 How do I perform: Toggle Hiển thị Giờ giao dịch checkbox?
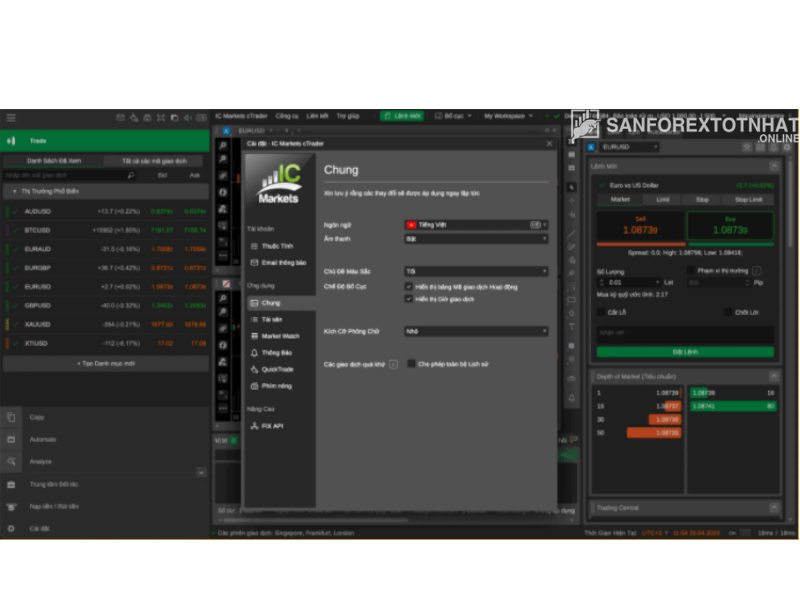[x=408, y=299]
